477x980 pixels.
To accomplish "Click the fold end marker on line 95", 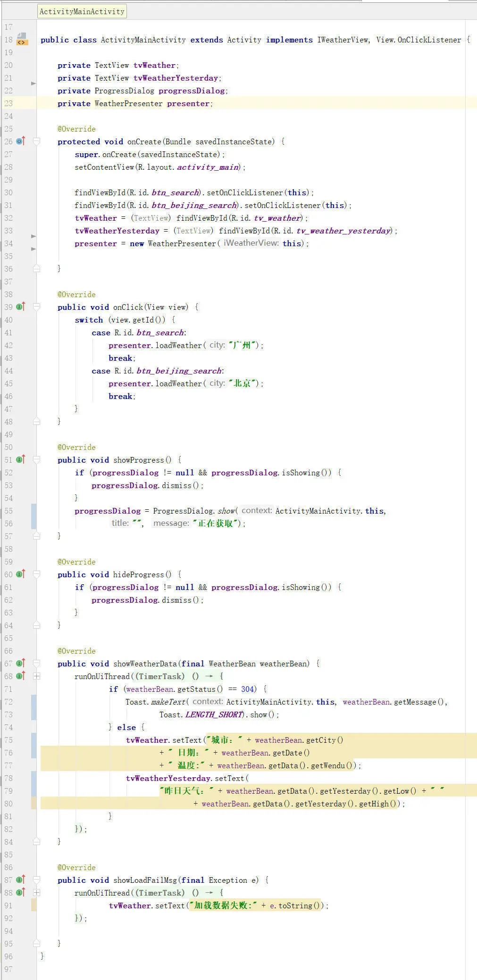I will [x=36, y=943].
